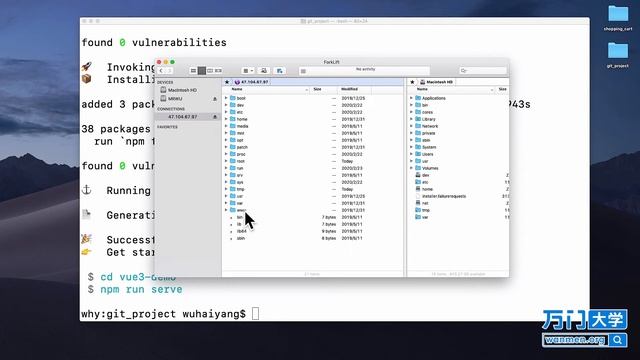Click the terminal prompt line in background window

click(x=170, y=314)
